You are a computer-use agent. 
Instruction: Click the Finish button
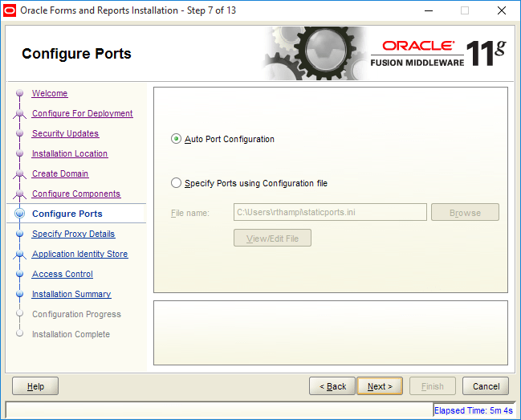pyautogui.click(x=432, y=386)
